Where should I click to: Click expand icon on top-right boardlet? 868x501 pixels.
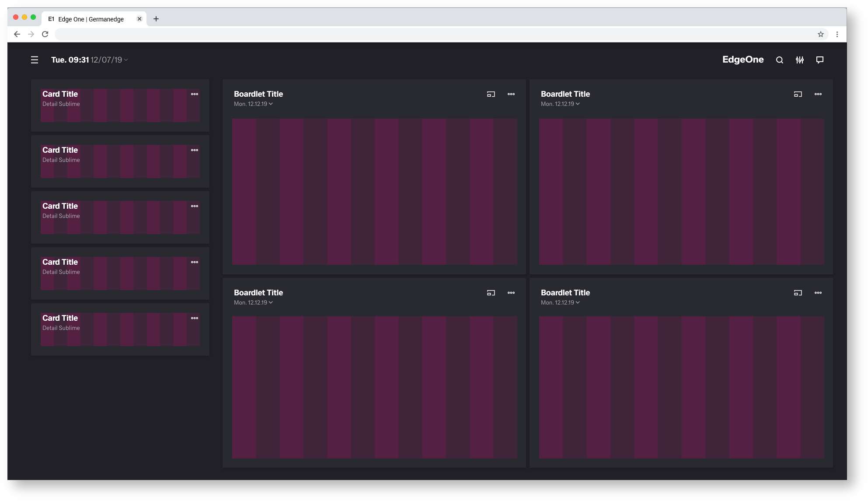click(x=798, y=94)
